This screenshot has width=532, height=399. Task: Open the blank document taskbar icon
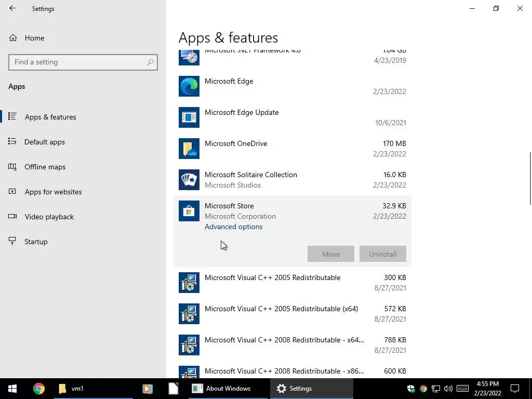pyautogui.click(x=174, y=389)
